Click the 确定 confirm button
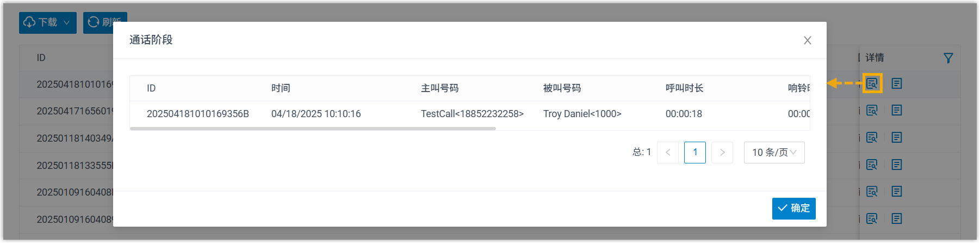This screenshot has height=243, width=980. [x=793, y=208]
